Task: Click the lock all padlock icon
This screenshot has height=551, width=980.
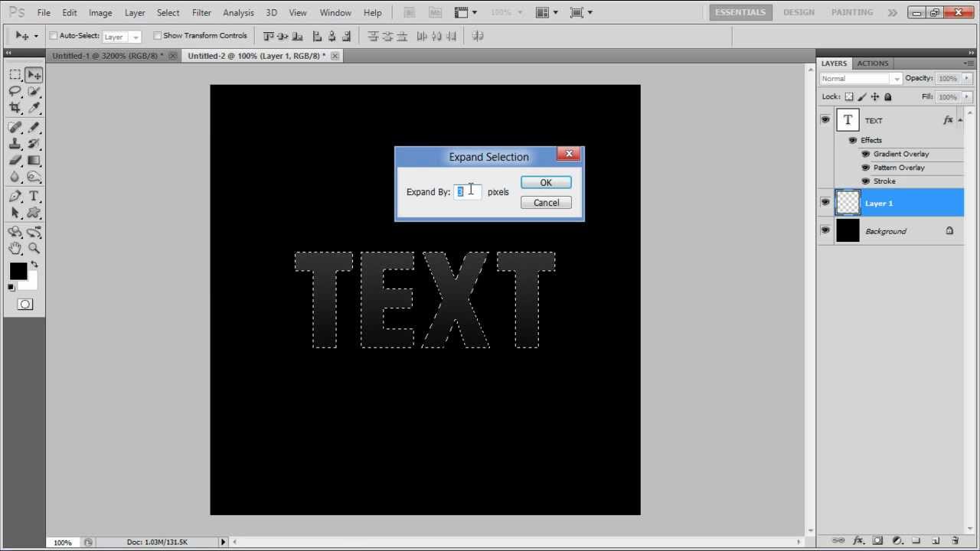Action: pos(888,97)
